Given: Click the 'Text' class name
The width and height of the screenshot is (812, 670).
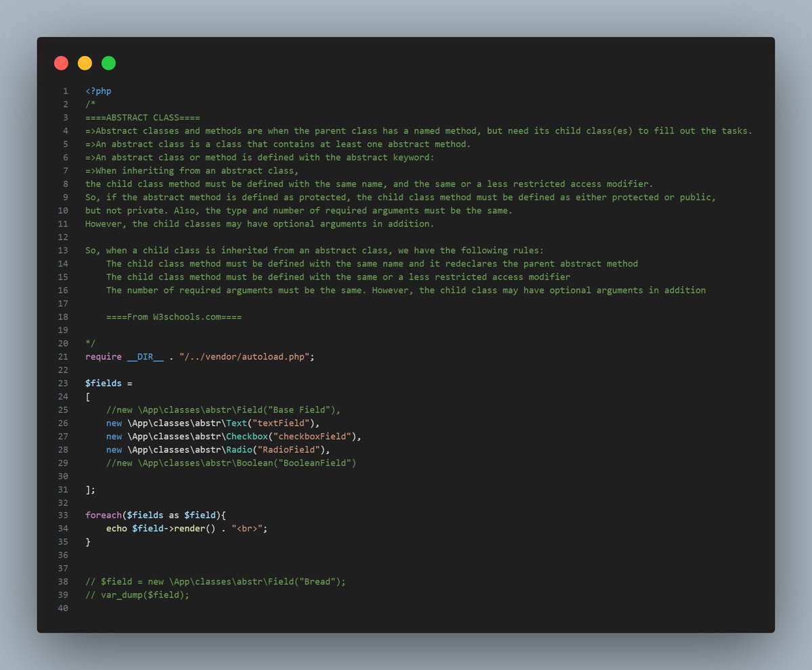Looking at the screenshot, I should coord(237,423).
